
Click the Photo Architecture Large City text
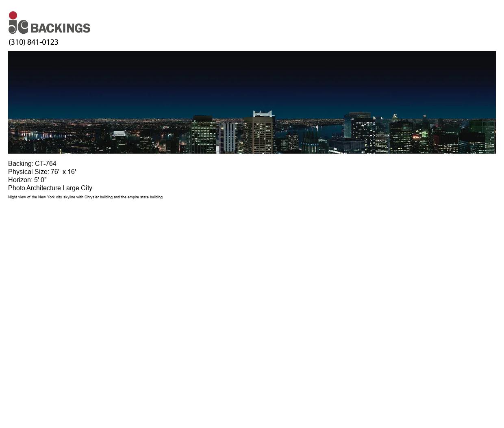(x=50, y=188)
